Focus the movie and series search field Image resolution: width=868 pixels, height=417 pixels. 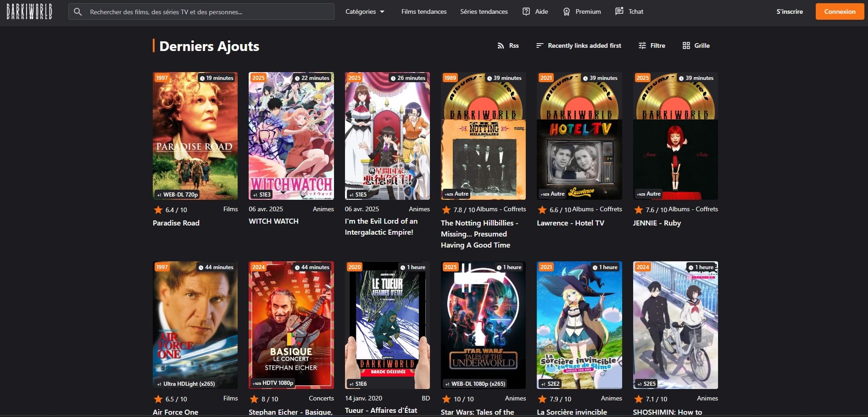[201, 12]
